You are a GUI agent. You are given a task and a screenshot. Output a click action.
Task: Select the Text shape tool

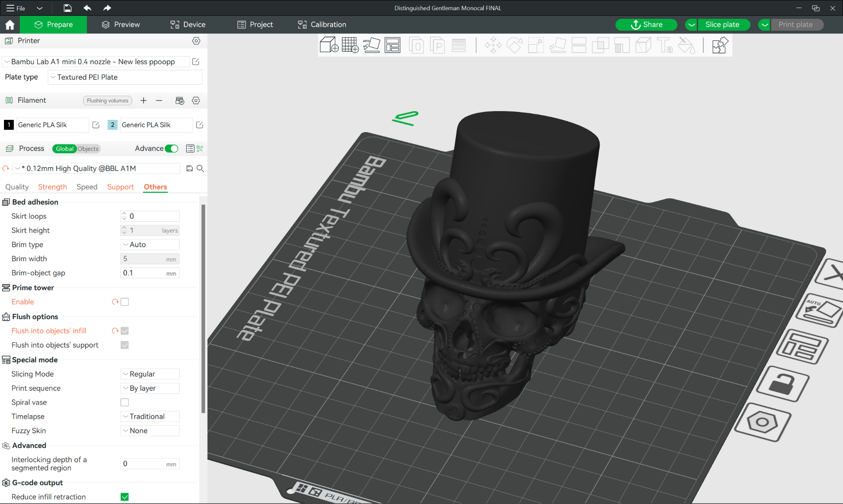[x=665, y=45]
